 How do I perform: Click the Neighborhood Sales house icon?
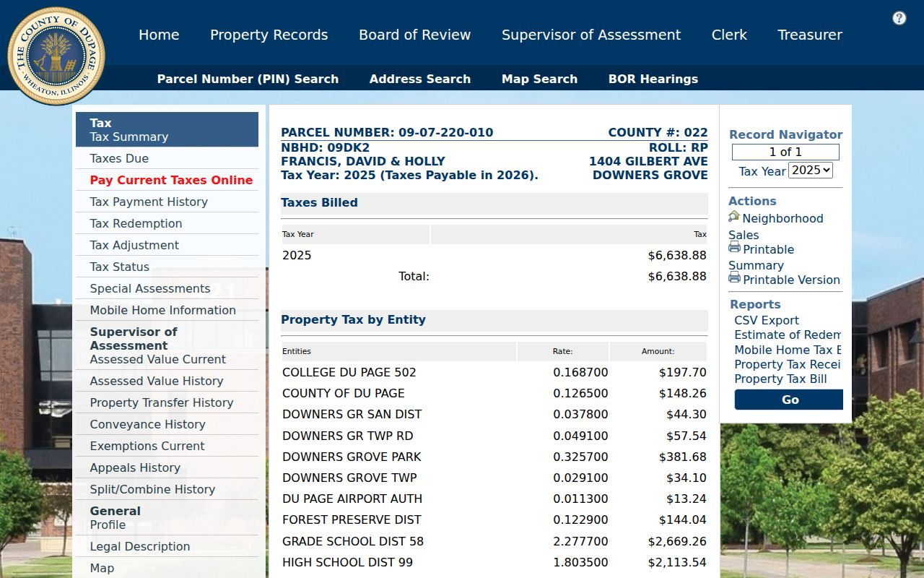[x=734, y=217]
